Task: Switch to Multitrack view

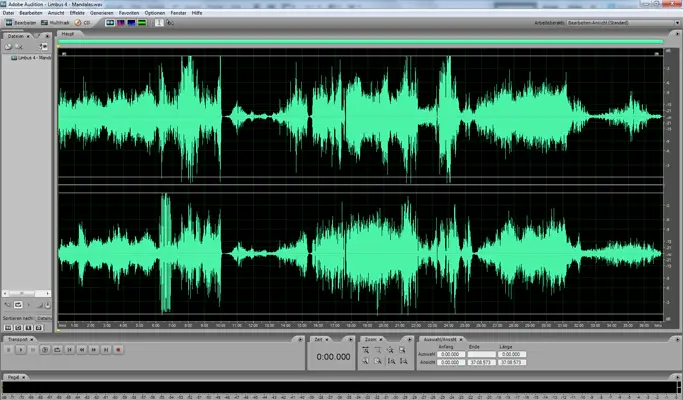Action: [x=55, y=22]
